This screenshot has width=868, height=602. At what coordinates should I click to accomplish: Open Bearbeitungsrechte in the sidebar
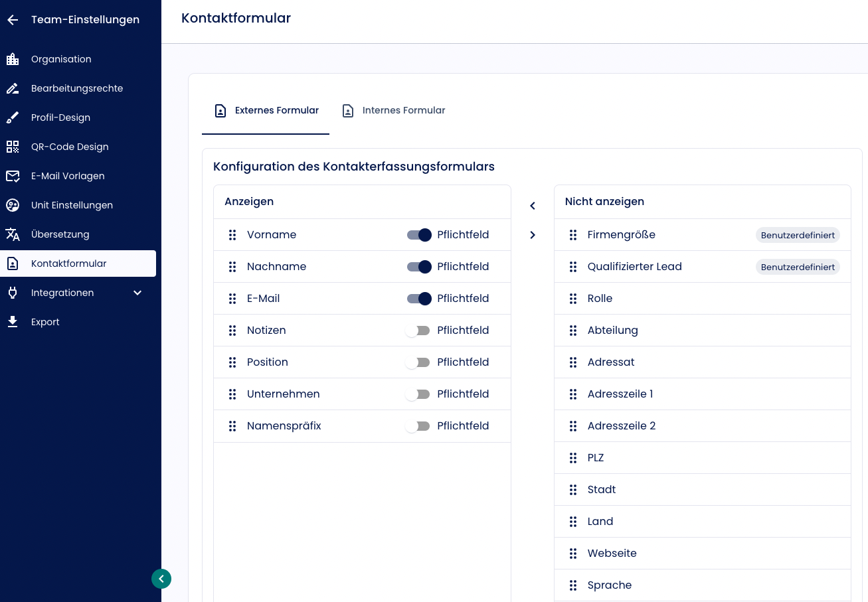(78, 88)
